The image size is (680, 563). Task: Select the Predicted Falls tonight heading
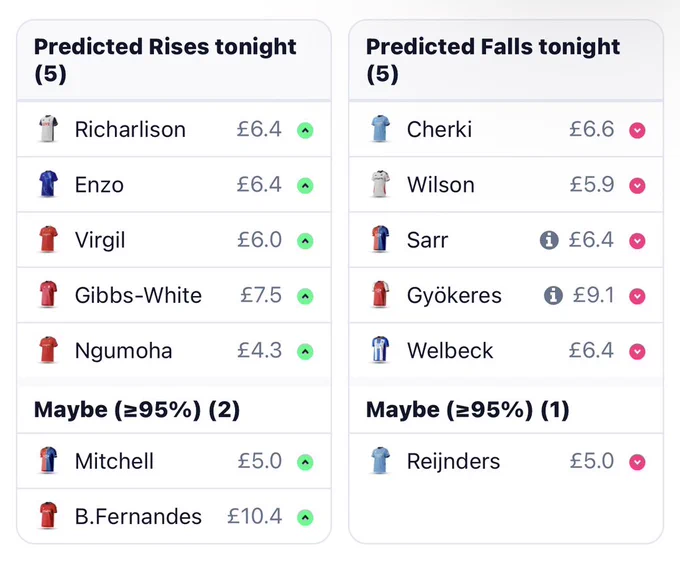click(493, 60)
